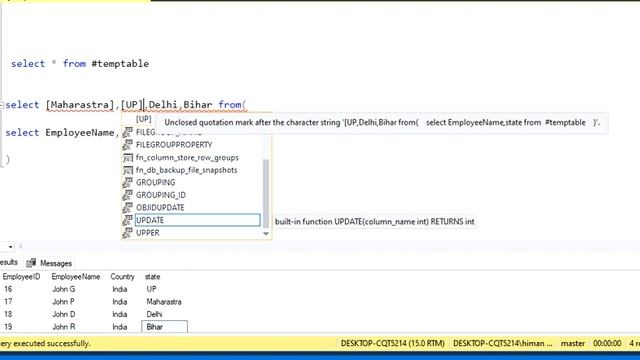Viewport: 640px width, 360px height.
Task: Click the India cell in John R's row
Action: click(120, 327)
